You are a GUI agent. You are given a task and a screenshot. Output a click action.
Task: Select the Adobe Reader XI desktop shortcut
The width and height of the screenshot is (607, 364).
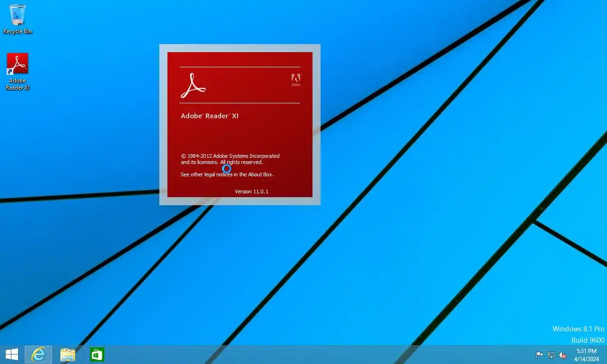(x=18, y=72)
